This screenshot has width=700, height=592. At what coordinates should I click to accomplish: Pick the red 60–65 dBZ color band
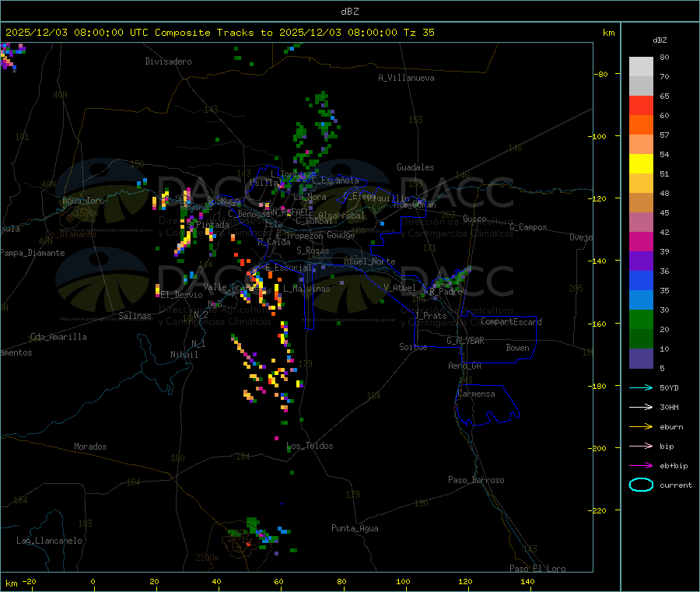click(x=641, y=105)
